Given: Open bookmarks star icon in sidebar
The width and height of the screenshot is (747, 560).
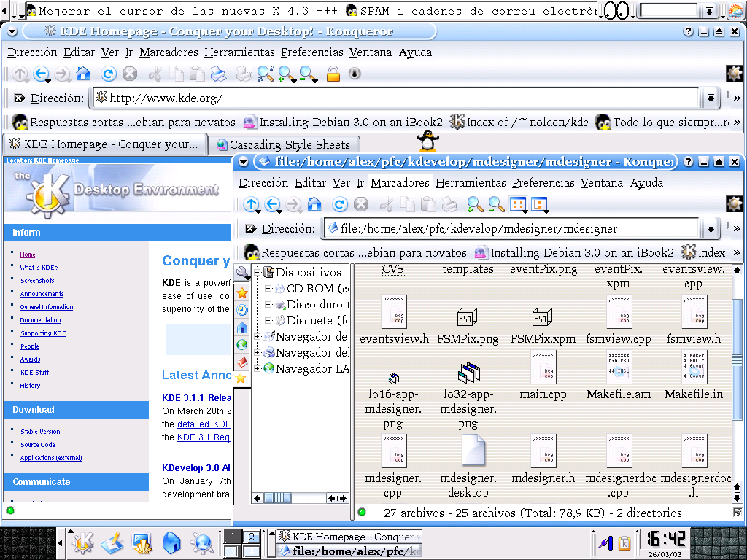Looking at the screenshot, I should 242,293.
